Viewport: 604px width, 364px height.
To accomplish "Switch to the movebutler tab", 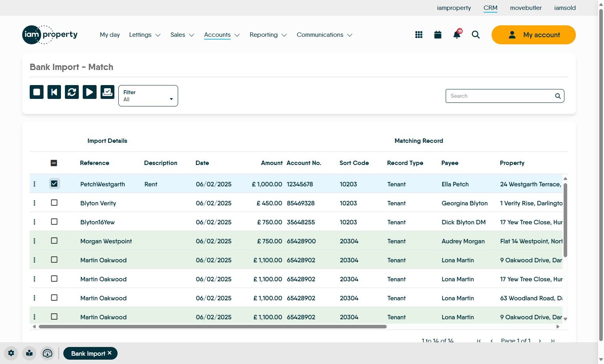I will tap(526, 8).
